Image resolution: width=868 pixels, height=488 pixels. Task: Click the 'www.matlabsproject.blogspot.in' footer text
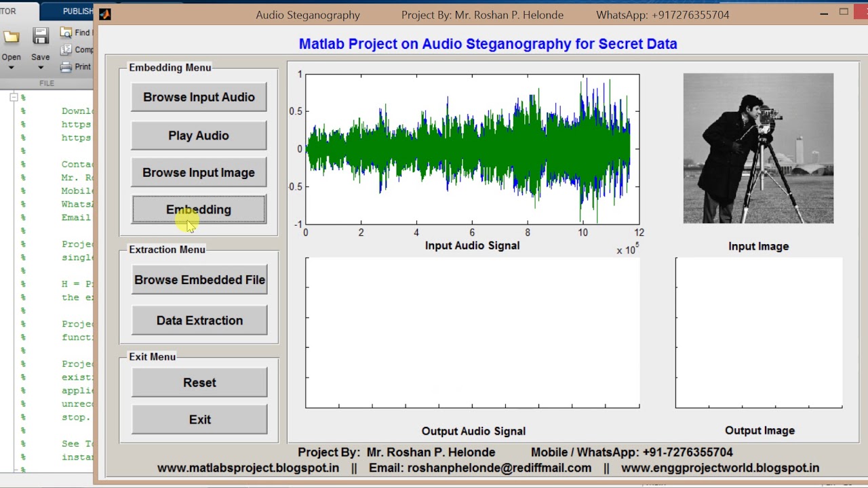248,468
